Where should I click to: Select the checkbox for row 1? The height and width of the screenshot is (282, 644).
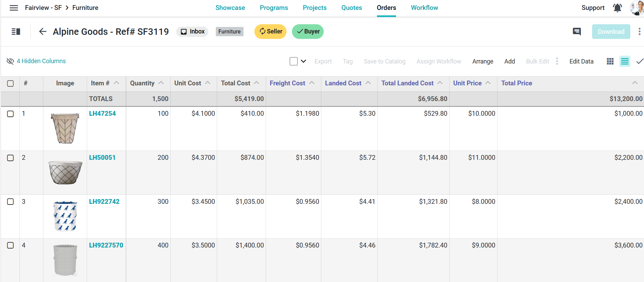tap(11, 114)
